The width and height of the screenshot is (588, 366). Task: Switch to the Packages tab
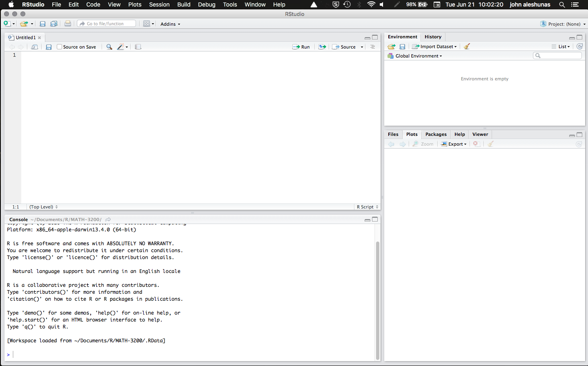[436, 134]
